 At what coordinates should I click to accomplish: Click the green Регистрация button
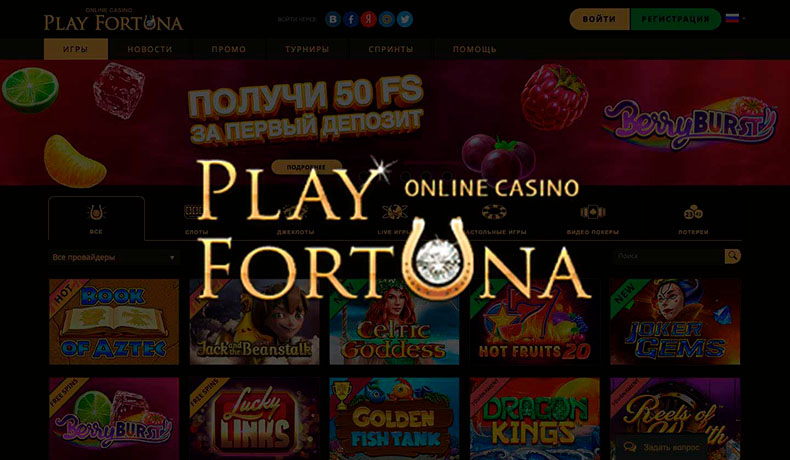(675, 19)
